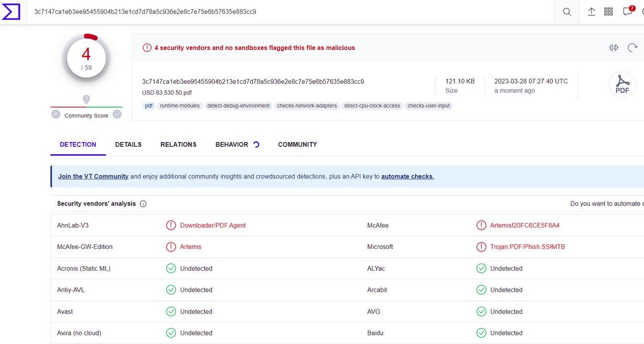This screenshot has height=344, width=644.
Task: Click the community score downvote X icon
Action: (x=56, y=114)
